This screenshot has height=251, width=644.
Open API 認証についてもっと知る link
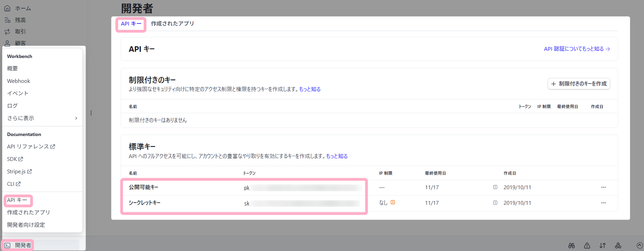577,49
